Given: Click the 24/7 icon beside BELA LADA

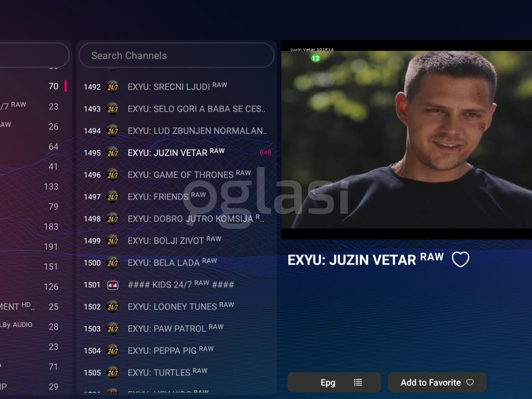Looking at the screenshot, I should (x=113, y=263).
